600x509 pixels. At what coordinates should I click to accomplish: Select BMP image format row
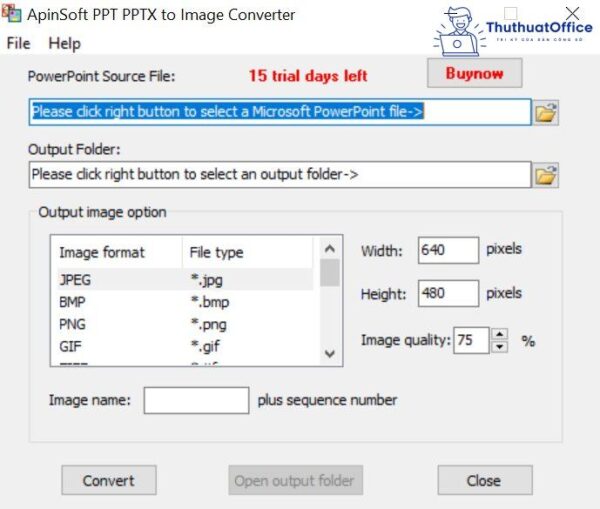pyautogui.click(x=186, y=302)
